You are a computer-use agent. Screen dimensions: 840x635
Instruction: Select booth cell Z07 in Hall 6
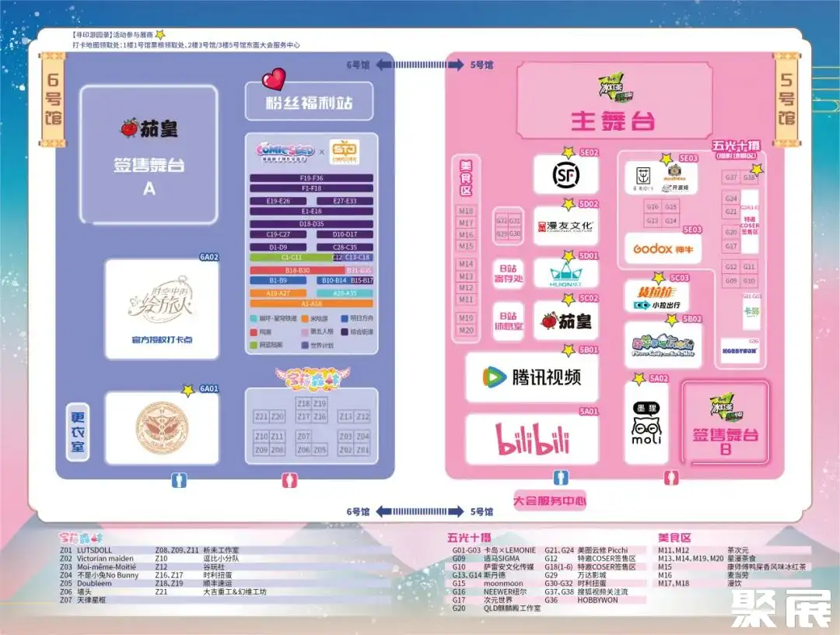(x=304, y=437)
